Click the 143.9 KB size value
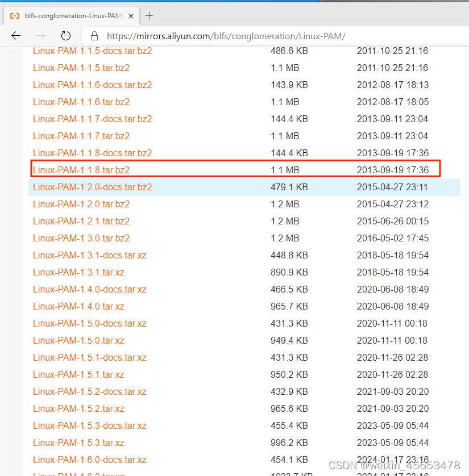This screenshot has width=469, height=476. click(x=289, y=85)
